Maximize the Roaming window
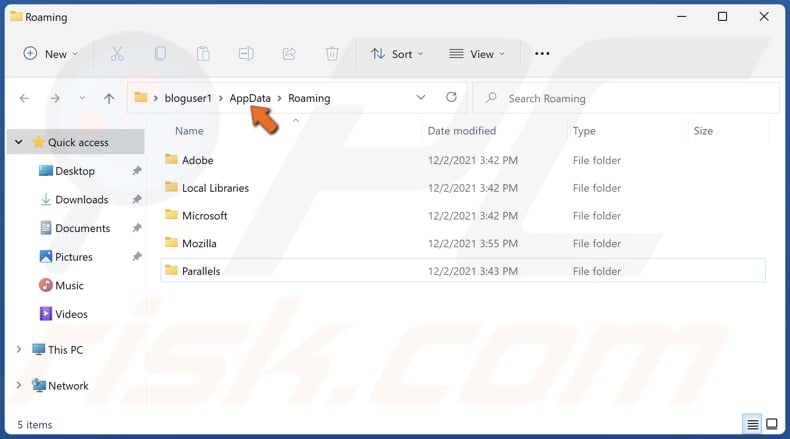 click(x=722, y=17)
